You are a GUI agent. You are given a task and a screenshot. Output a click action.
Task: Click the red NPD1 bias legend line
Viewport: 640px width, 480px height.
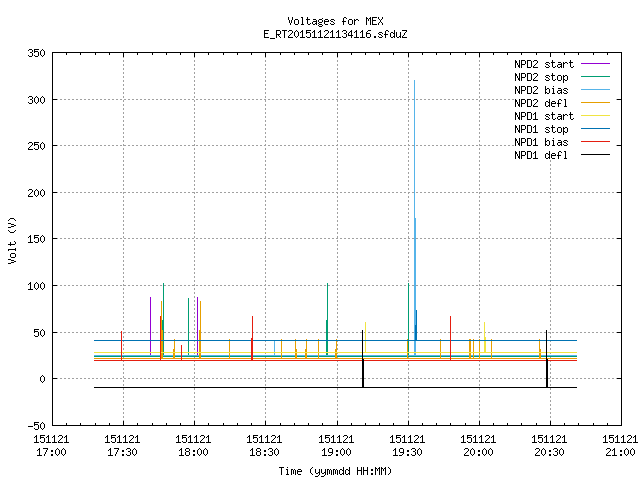point(595,142)
